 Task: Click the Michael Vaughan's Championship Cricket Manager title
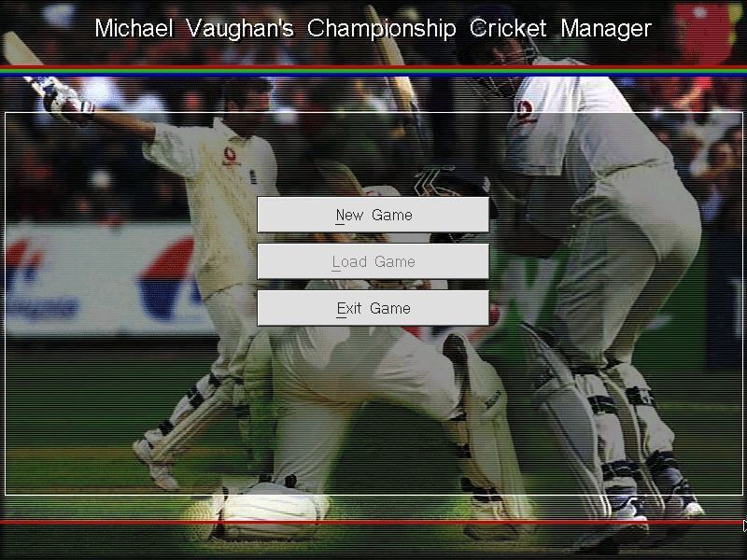[x=373, y=29]
